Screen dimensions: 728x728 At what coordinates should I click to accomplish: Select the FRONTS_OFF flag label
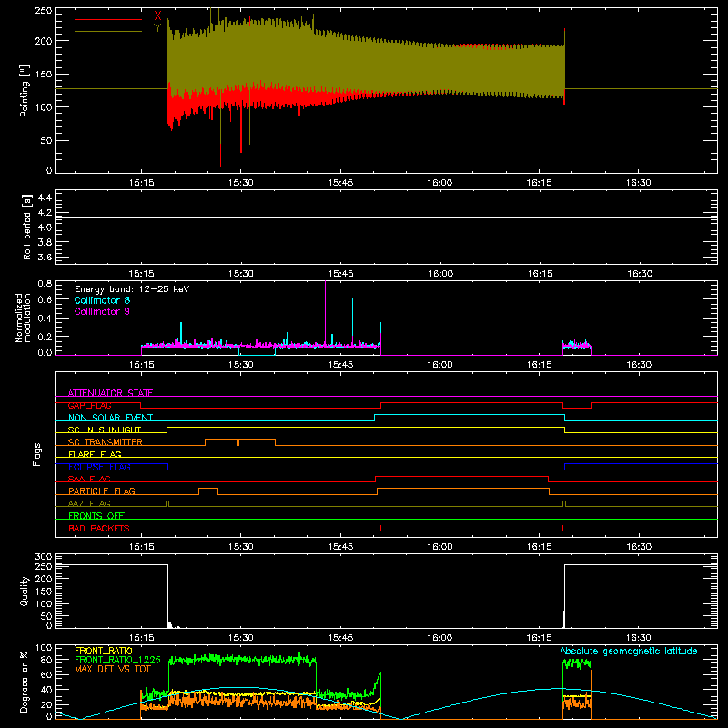tap(96, 515)
